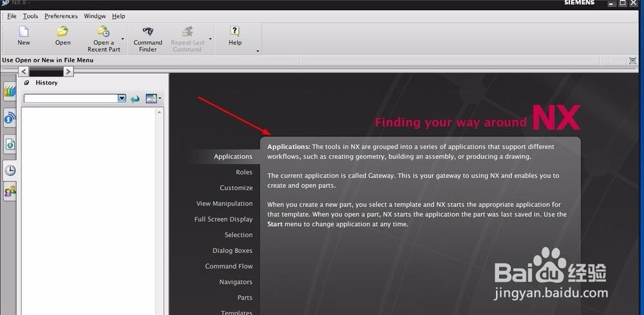Select the Navigators topic
This screenshot has width=644, height=315.
[x=236, y=282]
